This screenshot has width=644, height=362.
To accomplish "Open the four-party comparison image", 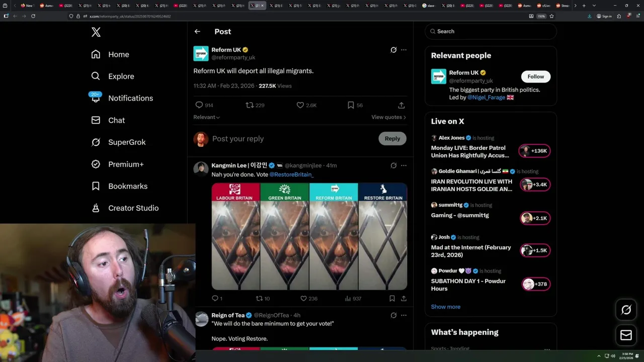I will coord(309,236).
